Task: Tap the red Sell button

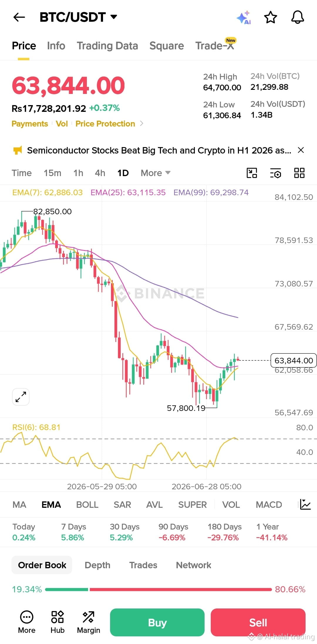Action: [x=258, y=622]
